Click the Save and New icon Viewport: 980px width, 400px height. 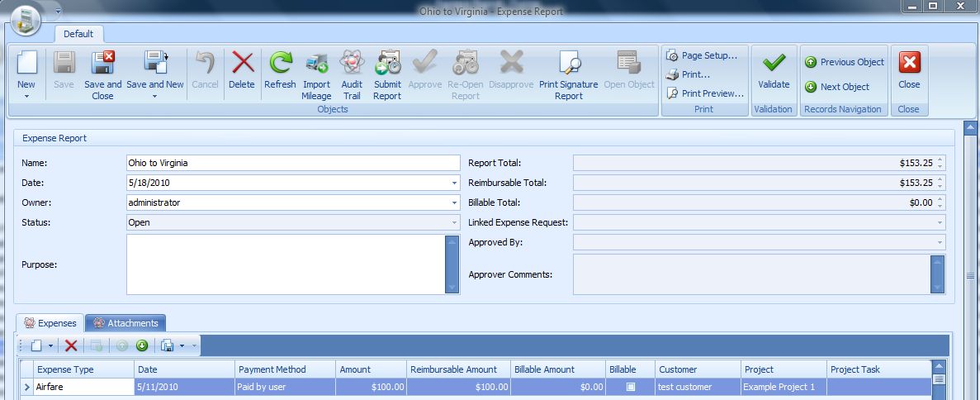click(x=155, y=63)
